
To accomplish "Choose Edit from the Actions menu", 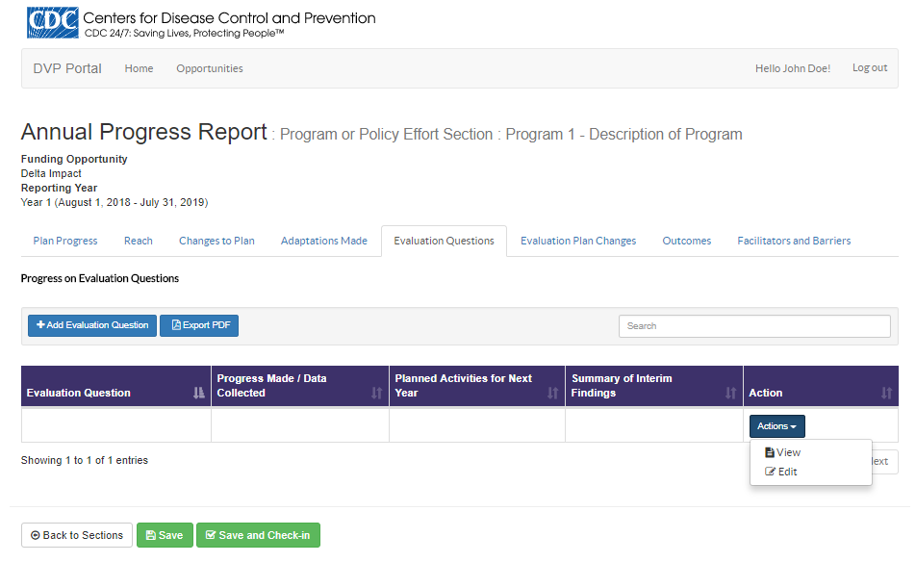I will [786, 472].
